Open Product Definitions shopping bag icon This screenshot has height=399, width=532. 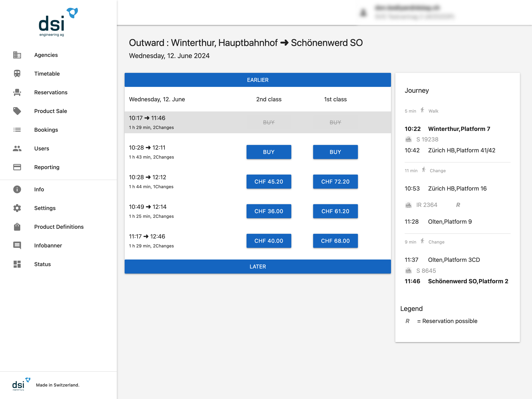[x=17, y=227]
